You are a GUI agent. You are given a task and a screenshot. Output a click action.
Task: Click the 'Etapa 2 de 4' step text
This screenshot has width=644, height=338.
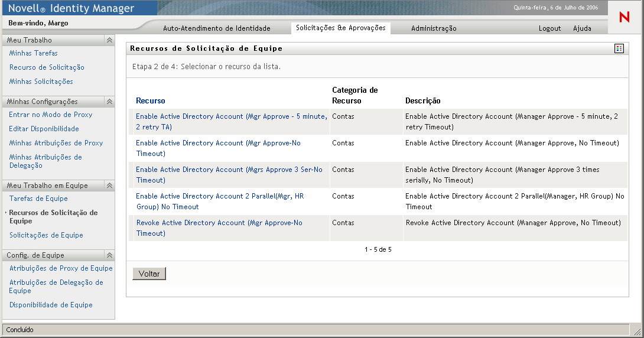206,67
